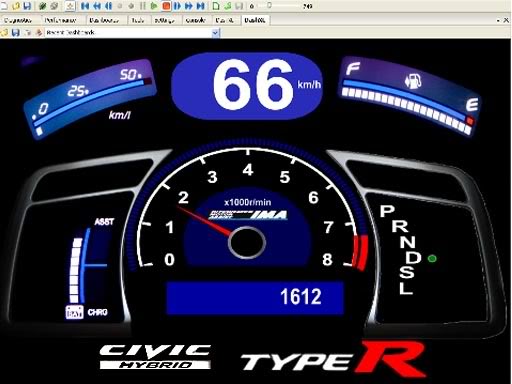Click the playback position slider handle
Image resolution: width=512 pixels, height=384 pixels.
269,5
